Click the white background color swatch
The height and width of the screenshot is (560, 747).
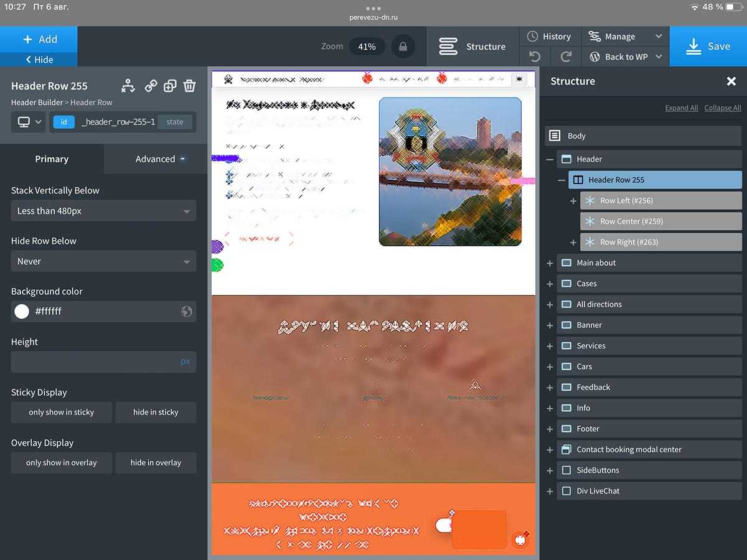[x=22, y=312]
